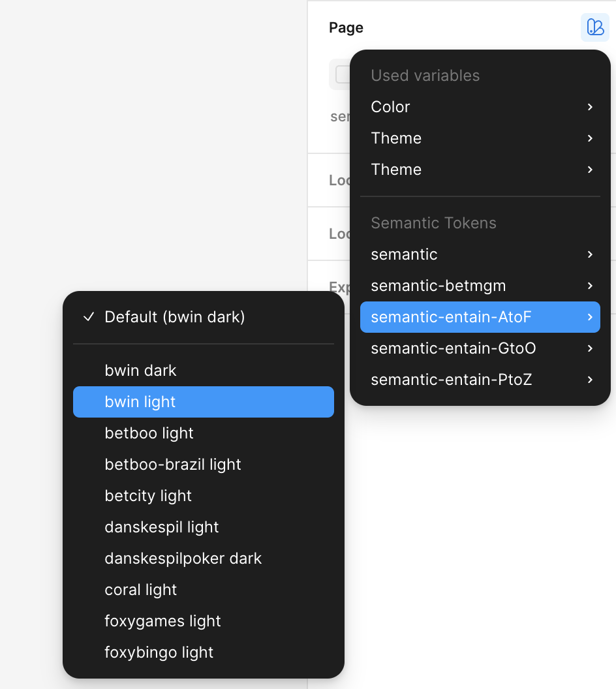Select bwin dark theme mode

coord(203,371)
